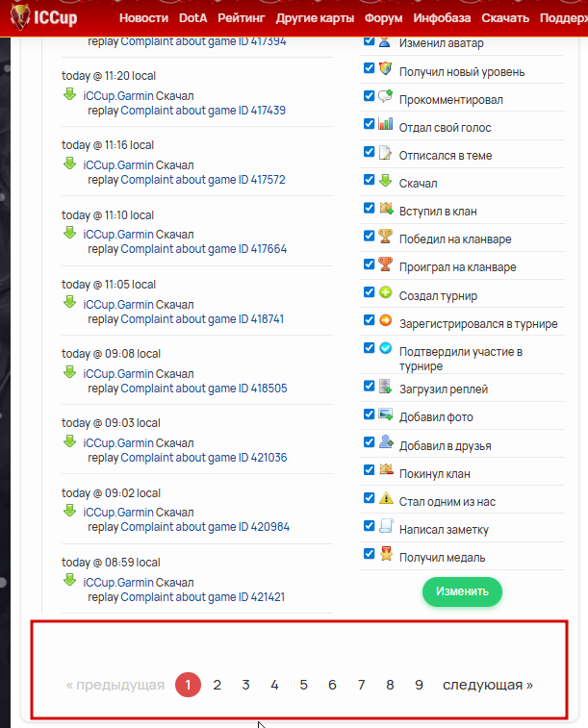The image size is (588, 728).
Task: Open Complaint about game ID 417439 link
Action: click(203, 111)
